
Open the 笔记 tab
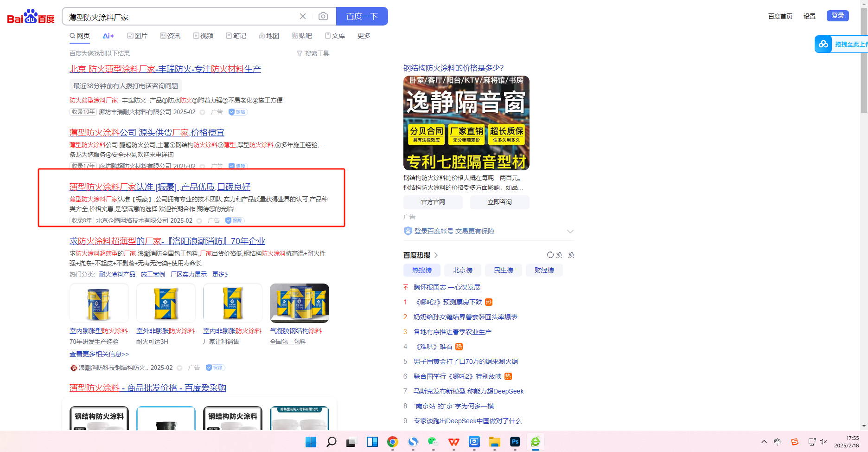coord(236,36)
